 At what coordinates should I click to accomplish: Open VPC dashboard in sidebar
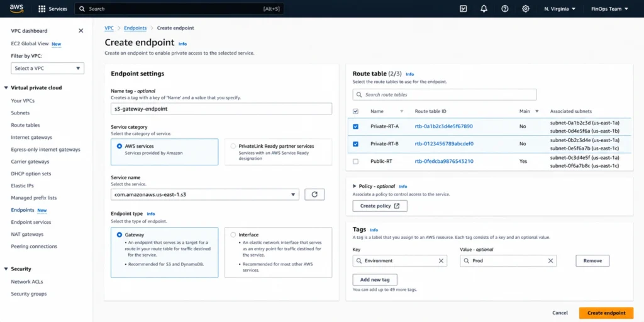coord(29,31)
